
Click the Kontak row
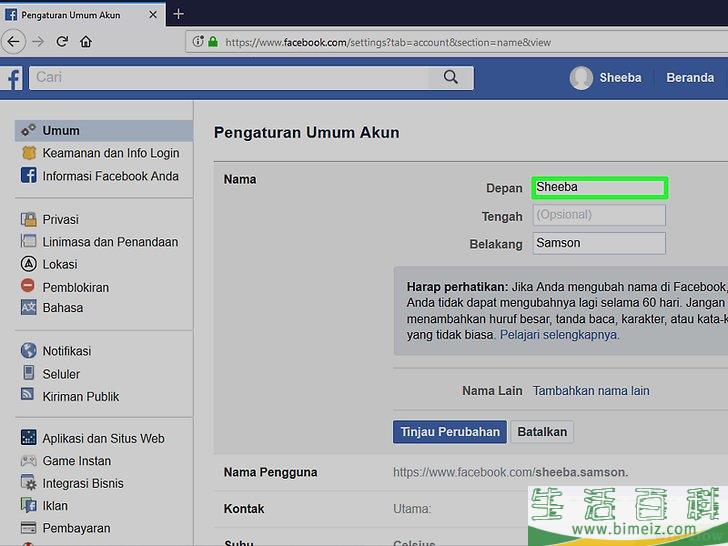point(471,509)
